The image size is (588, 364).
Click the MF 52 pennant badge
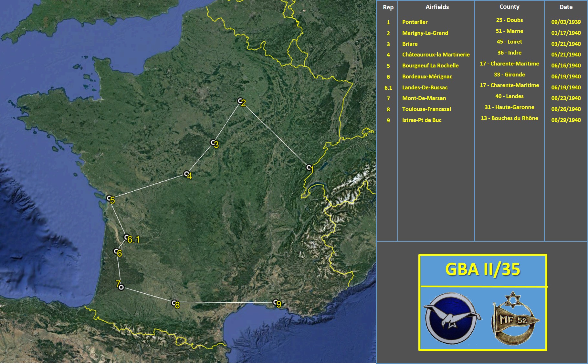[x=514, y=317]
